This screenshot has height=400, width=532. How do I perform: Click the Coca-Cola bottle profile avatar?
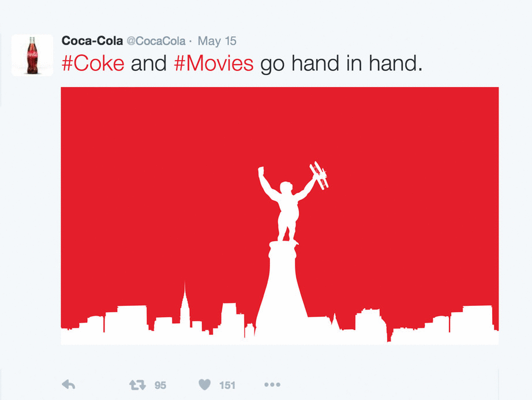[32, 55]
